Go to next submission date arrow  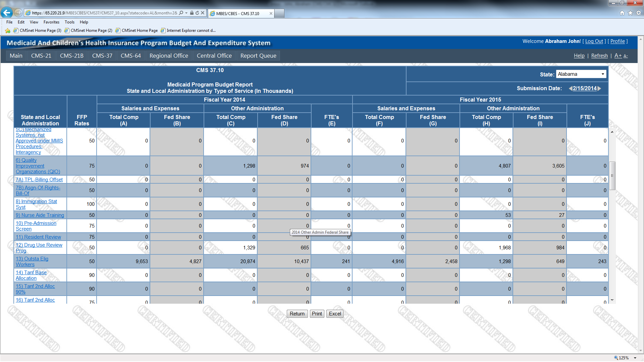point(599,88)
